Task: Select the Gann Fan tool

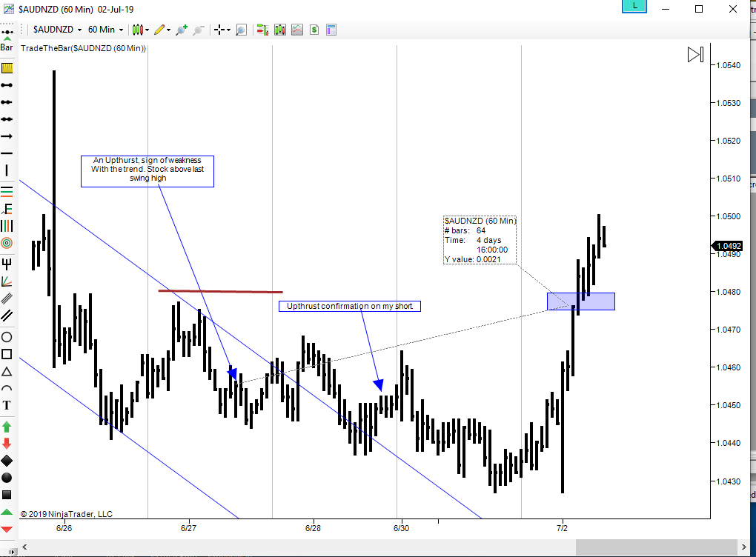Action: click(7, 281)
